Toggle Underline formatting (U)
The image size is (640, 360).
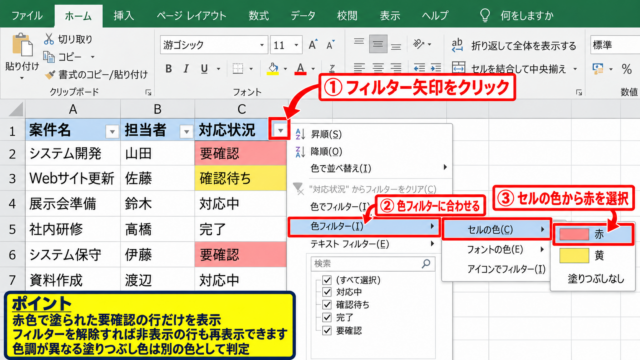[204, 69]
